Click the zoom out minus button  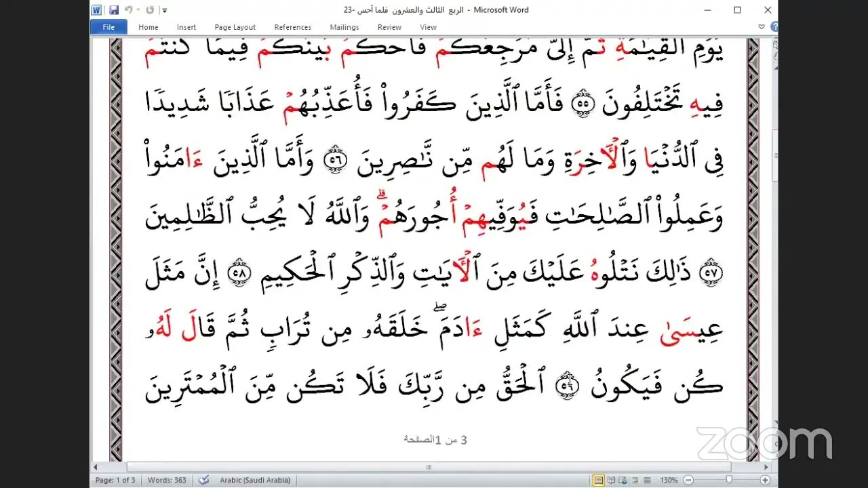click(688, 480)
